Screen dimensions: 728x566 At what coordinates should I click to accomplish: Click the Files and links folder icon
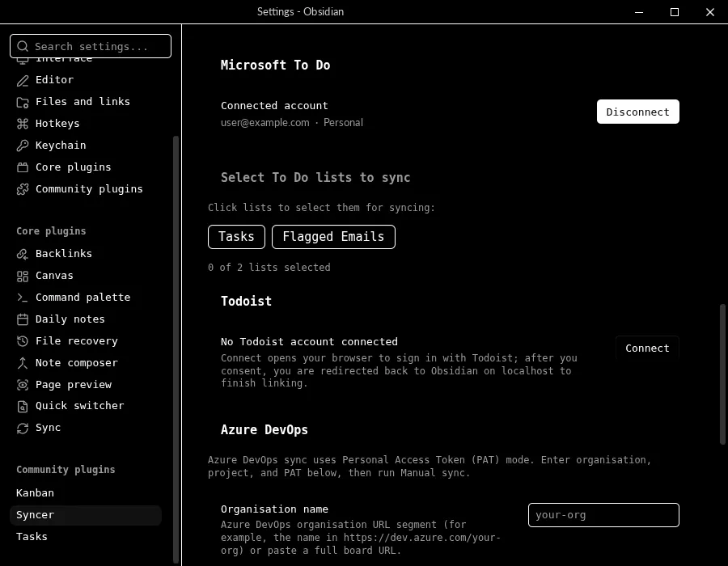[23, 103]
